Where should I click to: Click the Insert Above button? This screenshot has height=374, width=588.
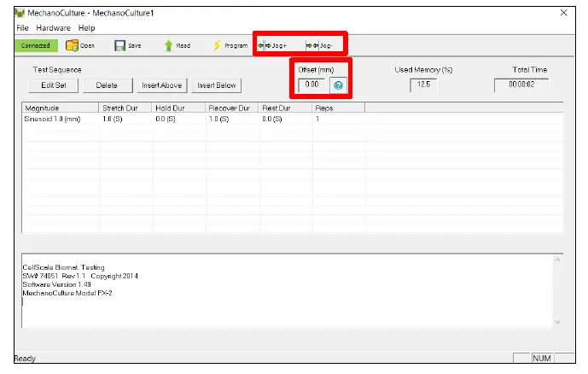[x=162, y=85]
